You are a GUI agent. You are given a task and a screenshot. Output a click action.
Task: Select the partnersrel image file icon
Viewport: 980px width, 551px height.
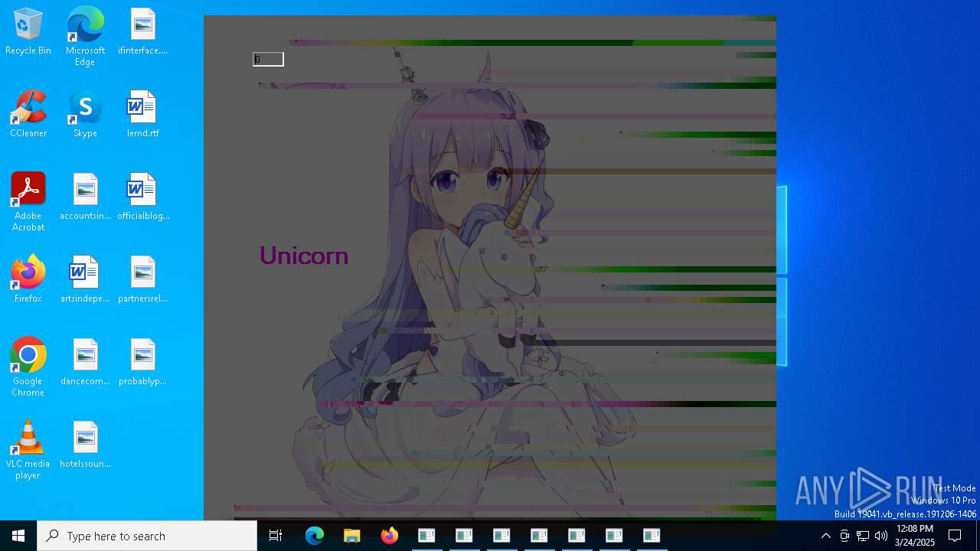[x=142, y=280]
